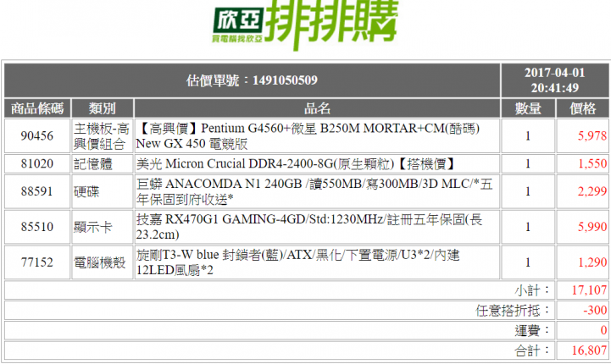This screenshot has height=364, width=611.
Task: Click the 價格 column header
Action: tap(582, 108)
